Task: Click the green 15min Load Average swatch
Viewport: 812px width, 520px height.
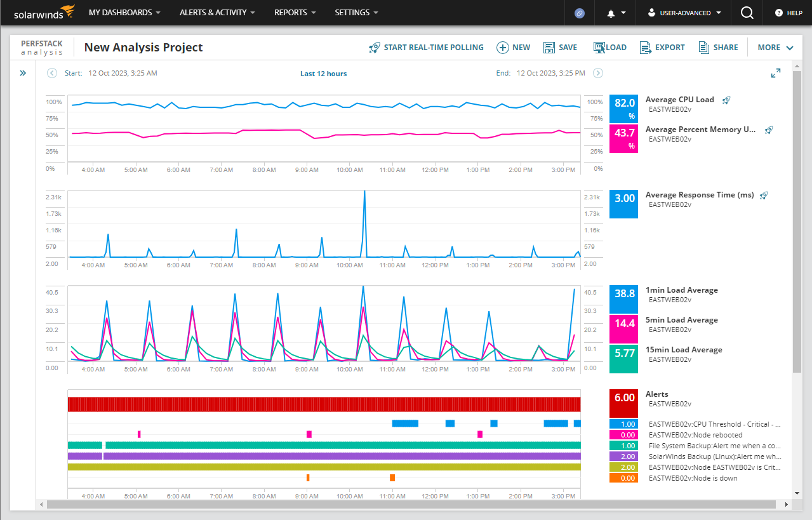Action: [x=625, y=359]
